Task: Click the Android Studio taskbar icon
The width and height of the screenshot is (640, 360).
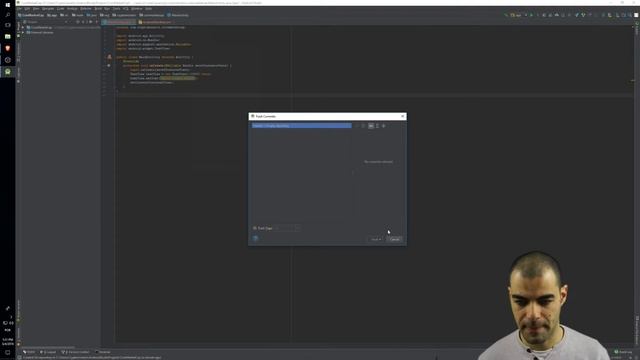Action: [7, 72]
